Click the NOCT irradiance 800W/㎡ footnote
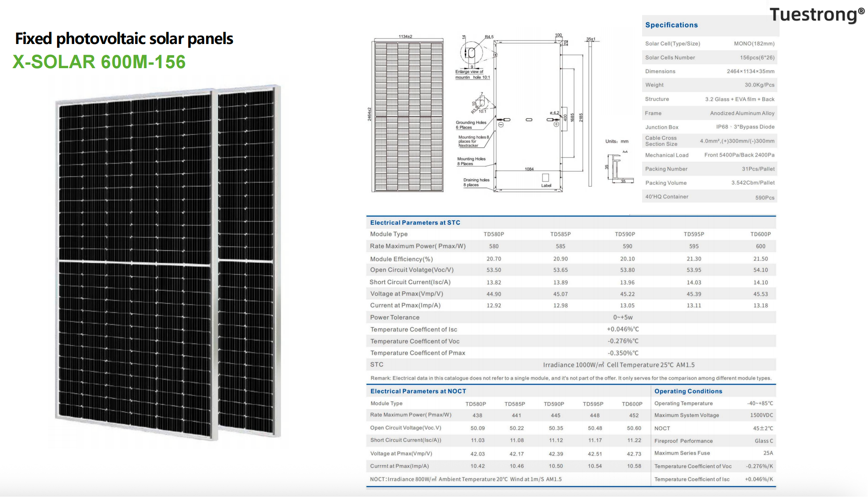 tap(466, 479)
